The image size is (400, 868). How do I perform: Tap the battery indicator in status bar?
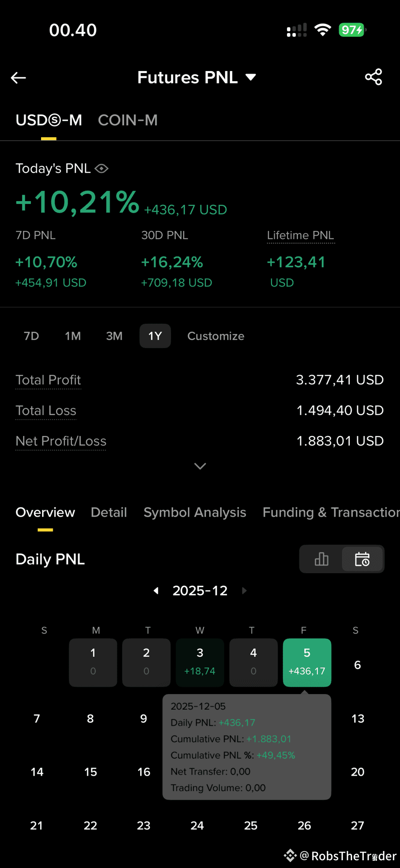click(x=352, y=30)
